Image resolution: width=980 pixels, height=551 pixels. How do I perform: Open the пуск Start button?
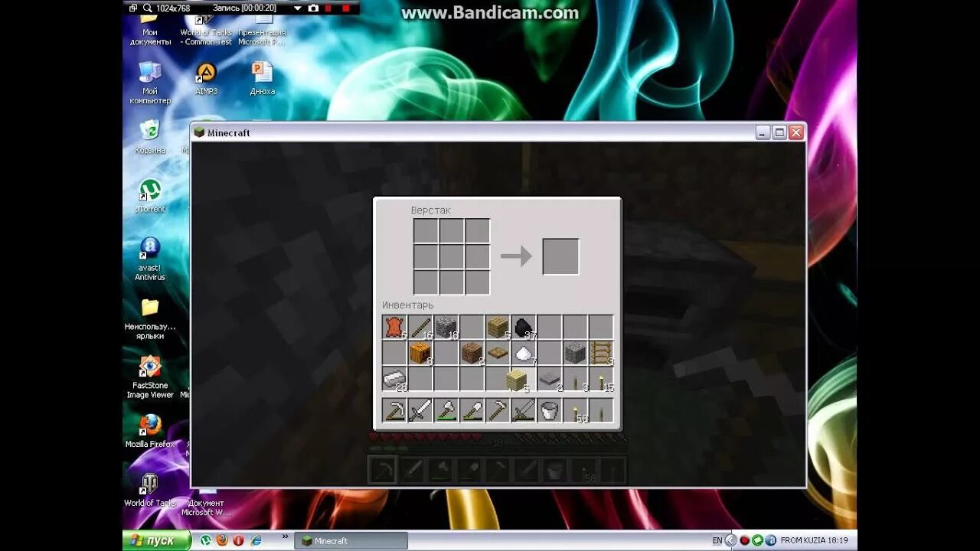157,540
